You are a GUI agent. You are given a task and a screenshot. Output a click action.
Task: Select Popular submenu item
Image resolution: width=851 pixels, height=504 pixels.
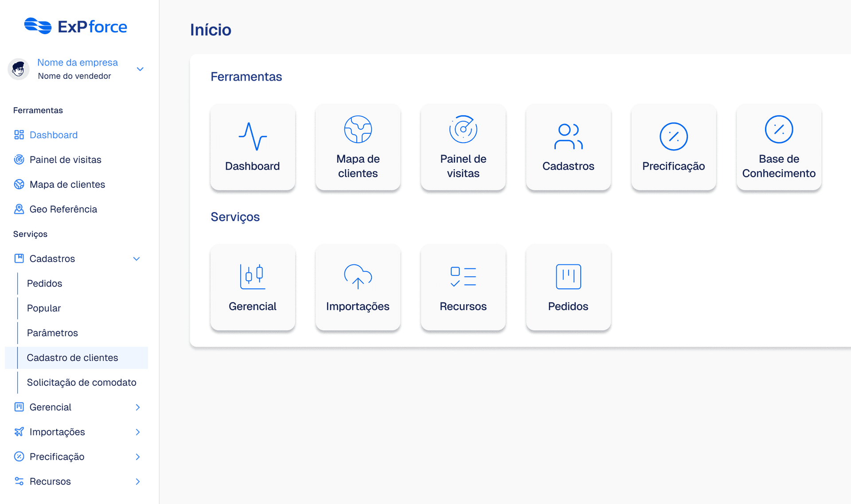(x=44, y=308)
